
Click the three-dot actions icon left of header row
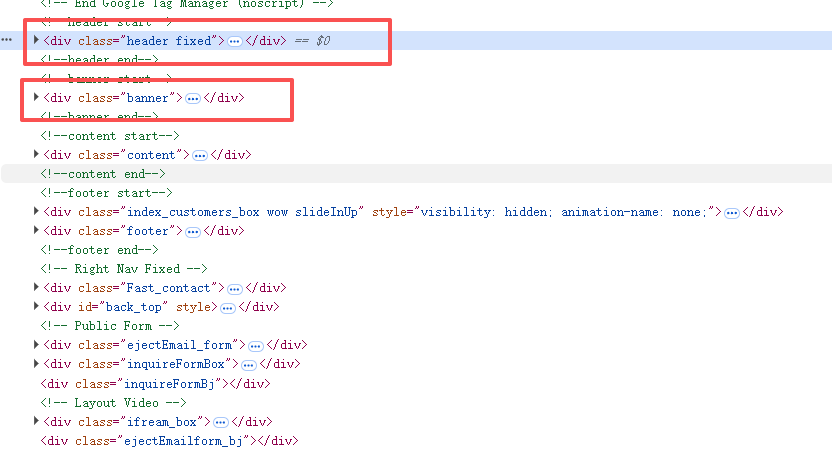pos(7,41)
